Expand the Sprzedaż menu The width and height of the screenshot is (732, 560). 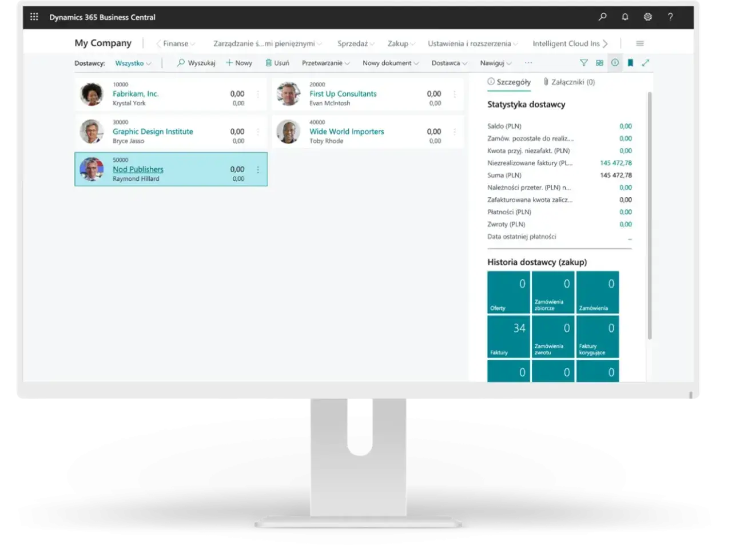(x=356, y=43)
